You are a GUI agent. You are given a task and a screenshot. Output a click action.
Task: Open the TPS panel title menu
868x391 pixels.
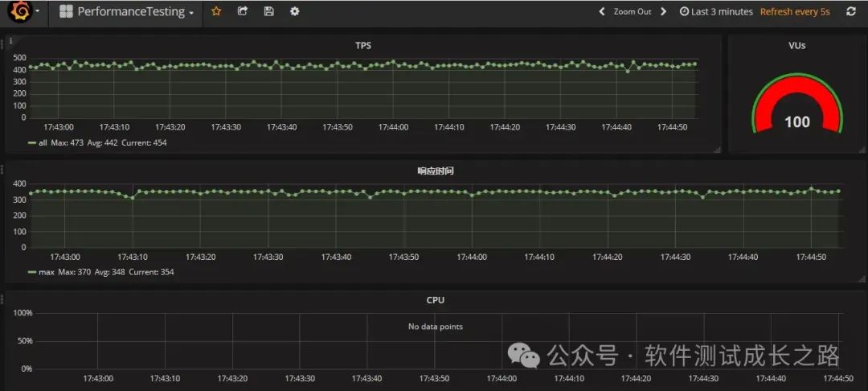click(x=363, y=46)
